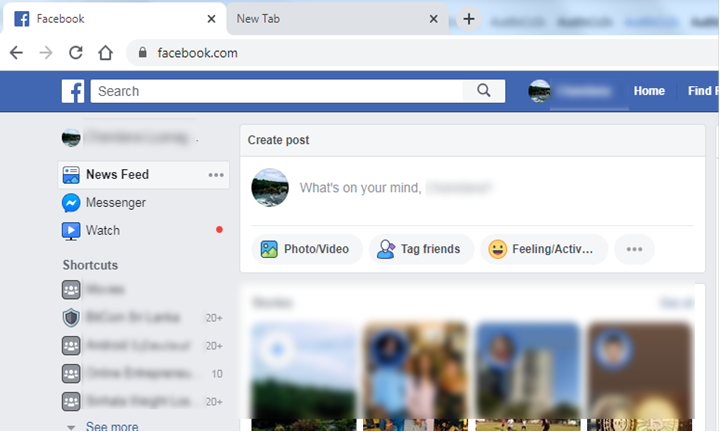Image resolution: width=720 pixels, height=432 pixels.
Task: Open the Find Friends header link
Action: pyautogui.click(x=703, y=91)
